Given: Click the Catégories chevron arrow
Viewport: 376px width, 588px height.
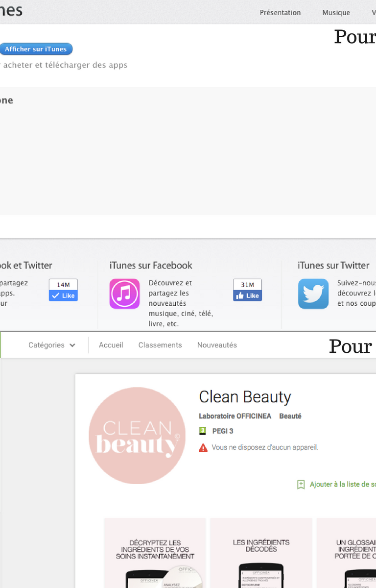Looking at the screenshot, I should [72, 345].
